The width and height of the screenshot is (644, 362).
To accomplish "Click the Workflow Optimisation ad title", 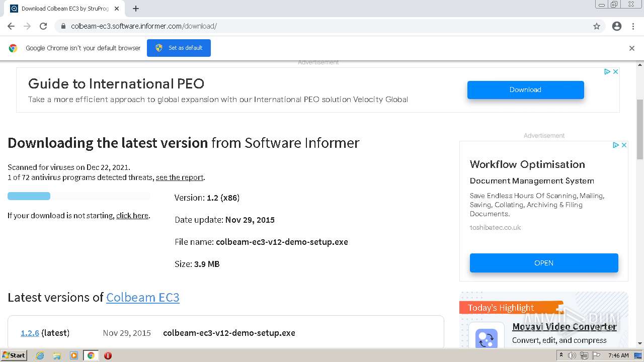I will point(527,164).
